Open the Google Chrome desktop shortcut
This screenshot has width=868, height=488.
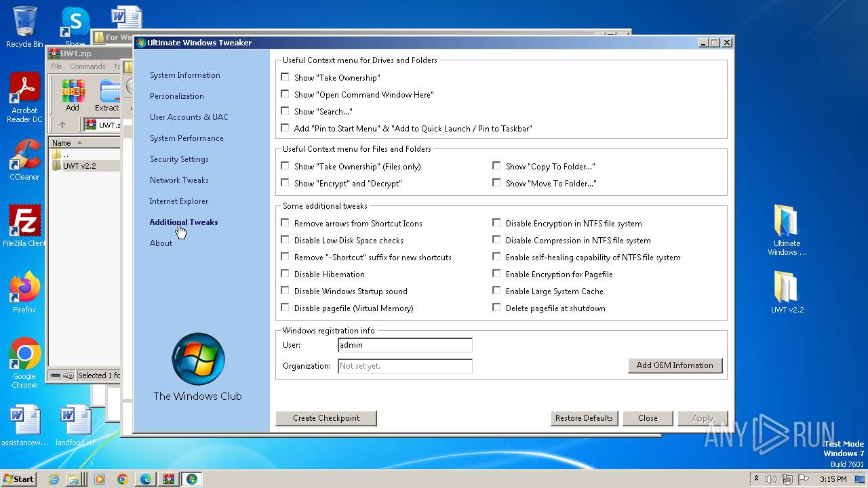24,363
